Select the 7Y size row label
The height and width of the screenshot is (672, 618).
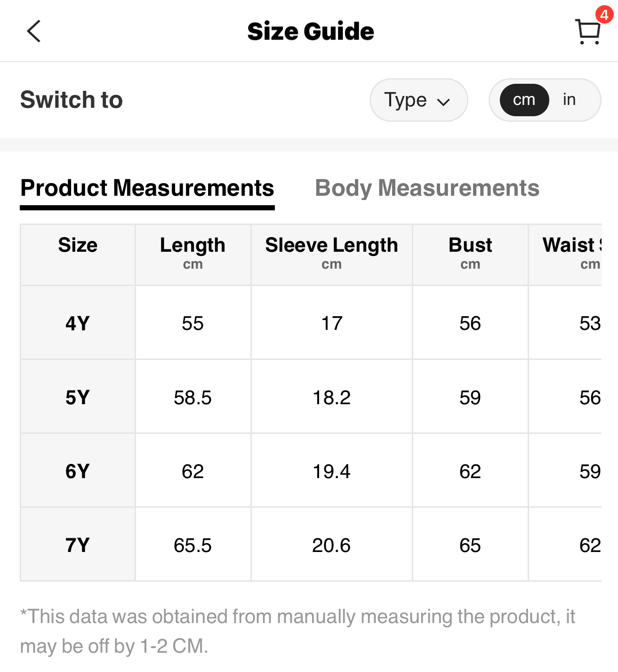pos(78,545)
